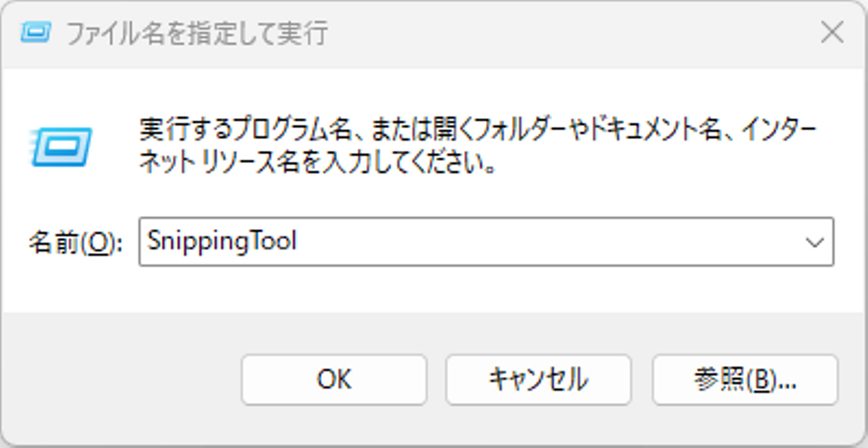The width and height of the screenshot is (868, 448).
Task: Click the small Run icon in title bar
Action: coord(34,33)
